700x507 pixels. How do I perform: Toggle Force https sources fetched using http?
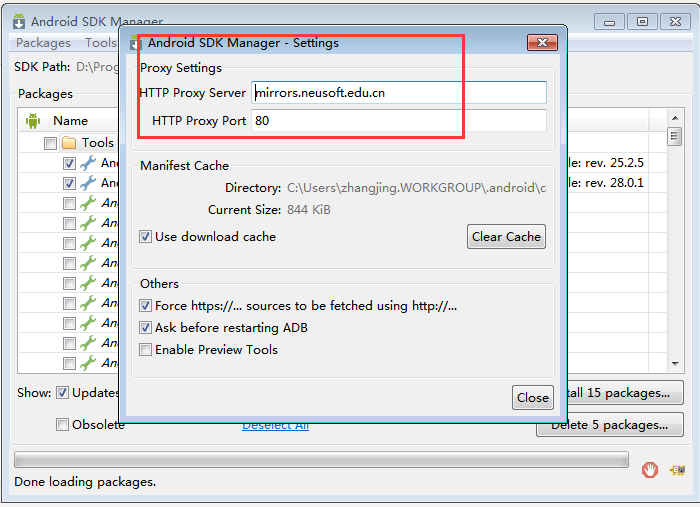click(x=145, y=306)
